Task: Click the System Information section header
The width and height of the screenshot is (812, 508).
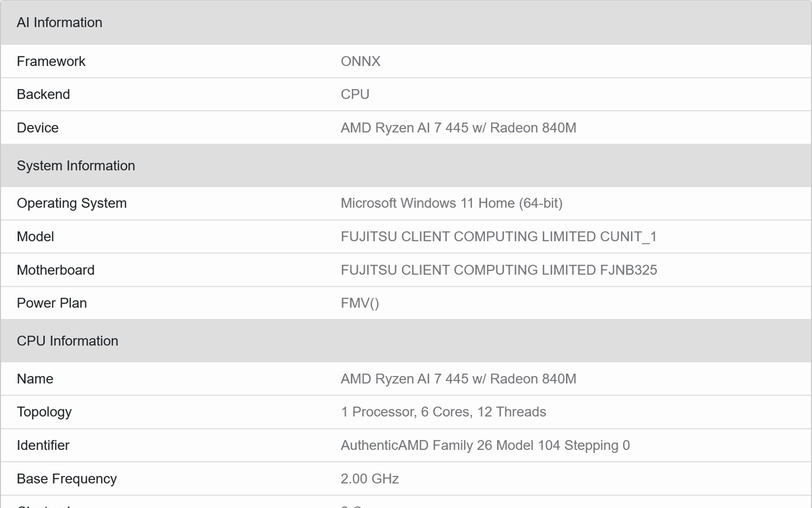Action: [76, 165]
